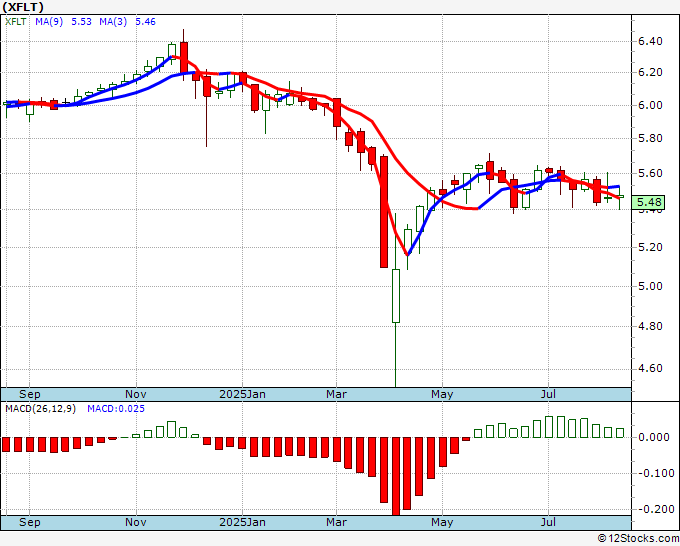Click Mar on the price chart date axis
Screen dimensions: 680x546
337,394
